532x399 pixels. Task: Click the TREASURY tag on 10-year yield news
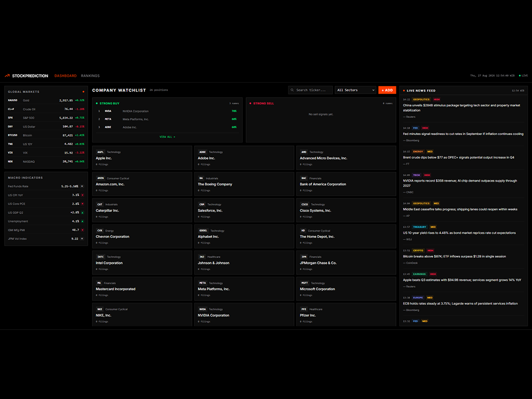[420, 227]
